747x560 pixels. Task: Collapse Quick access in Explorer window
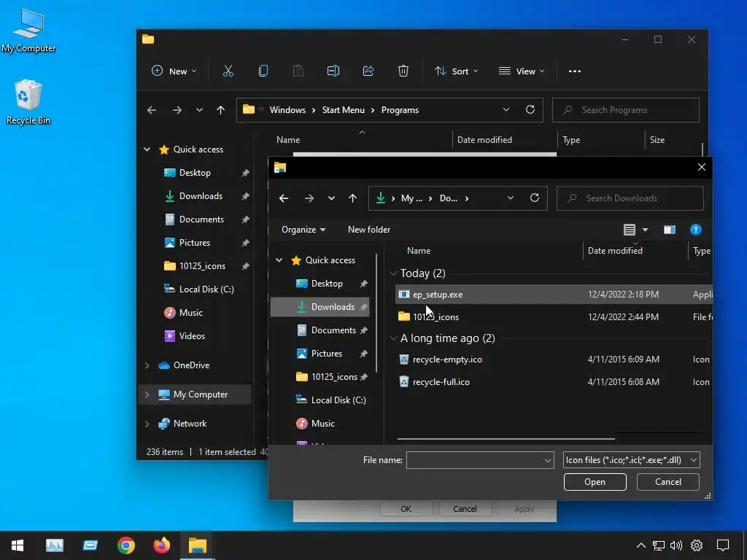click(147, 149)
